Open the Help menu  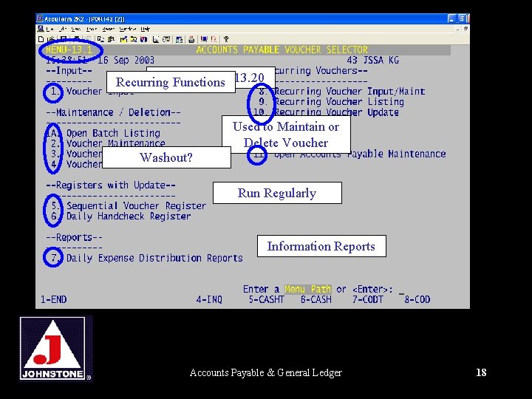click(146, 29)
